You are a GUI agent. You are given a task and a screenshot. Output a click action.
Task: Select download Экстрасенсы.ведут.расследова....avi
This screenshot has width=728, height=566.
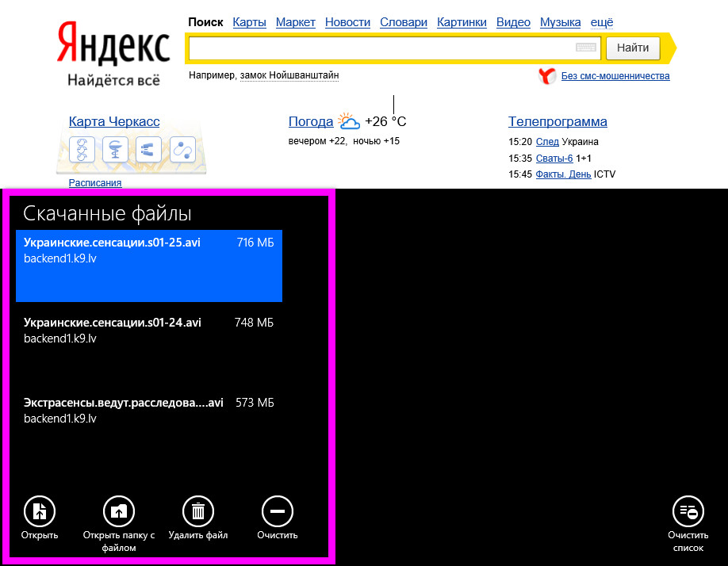click(x=149, y=426)
